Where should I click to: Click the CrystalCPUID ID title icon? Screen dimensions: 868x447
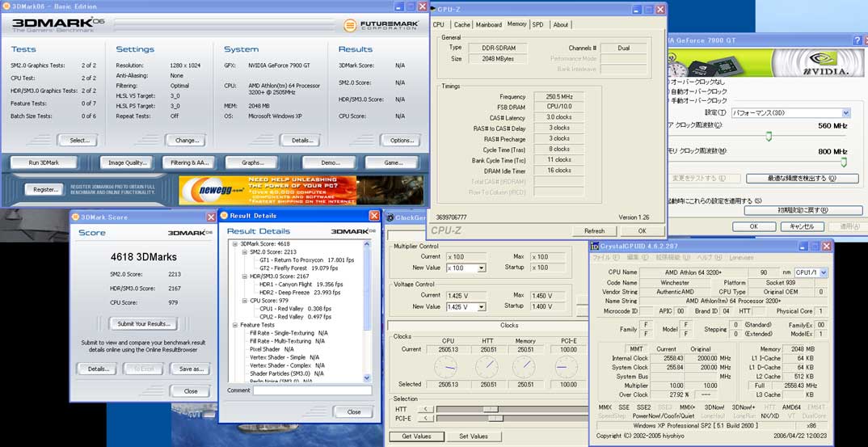[595, 246]
